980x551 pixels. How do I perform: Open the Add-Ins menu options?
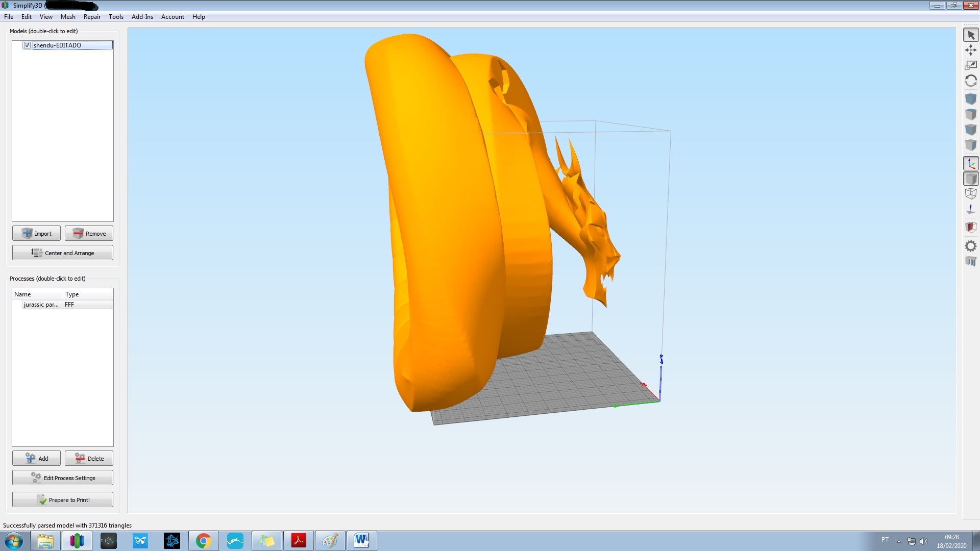(142, 16)
